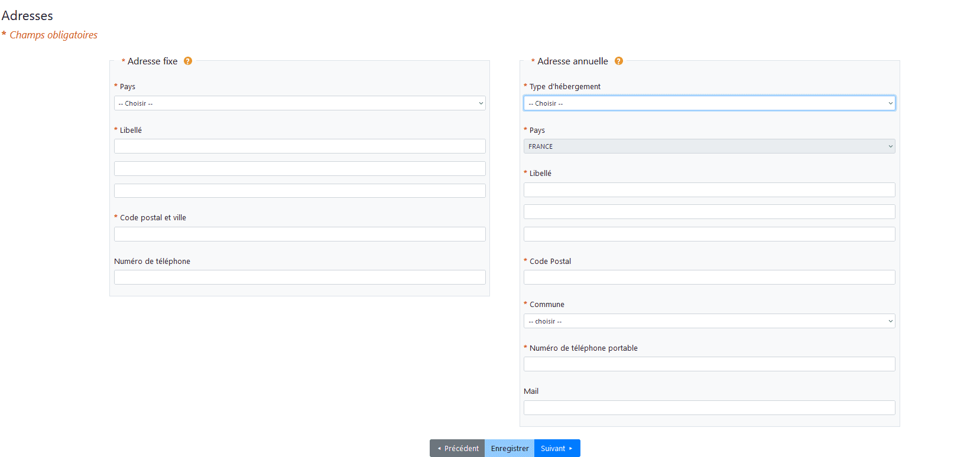Click second Libellé line in Adresse annuelle
The width and height of the screenshot is (980, 457).
click(x=709, y=212)
